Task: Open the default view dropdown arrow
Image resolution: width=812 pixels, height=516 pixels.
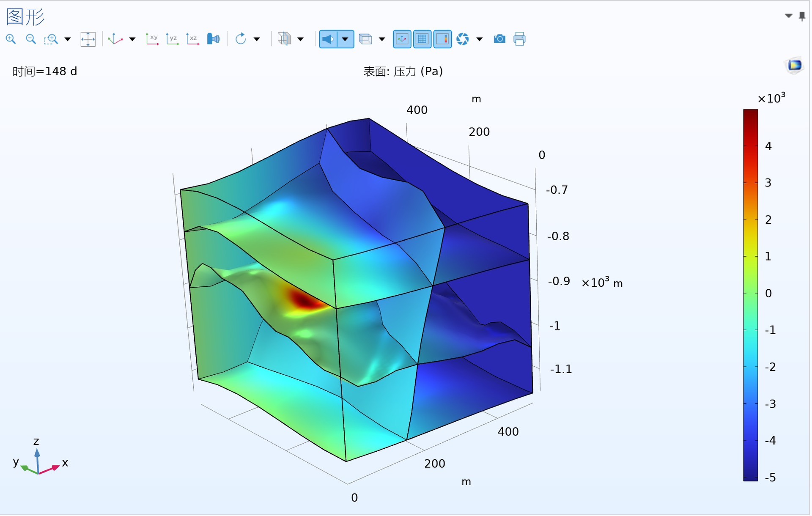Action: (x=132, y=39)
